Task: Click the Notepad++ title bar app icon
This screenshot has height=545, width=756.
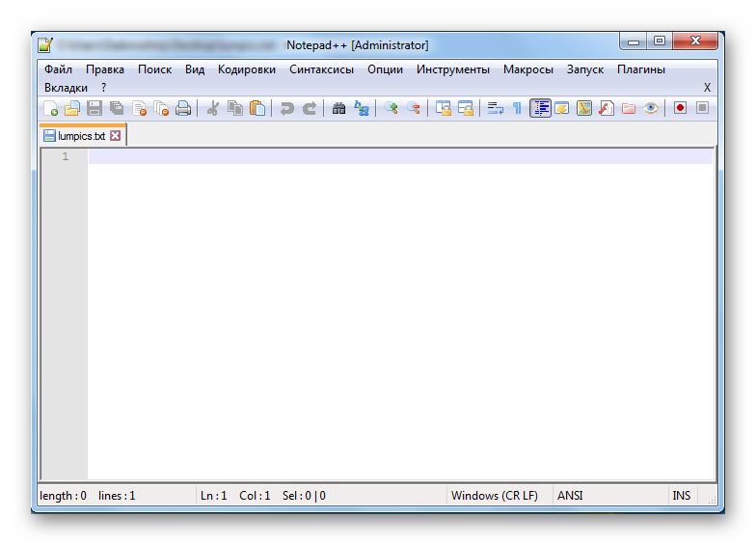Action: 44,44
